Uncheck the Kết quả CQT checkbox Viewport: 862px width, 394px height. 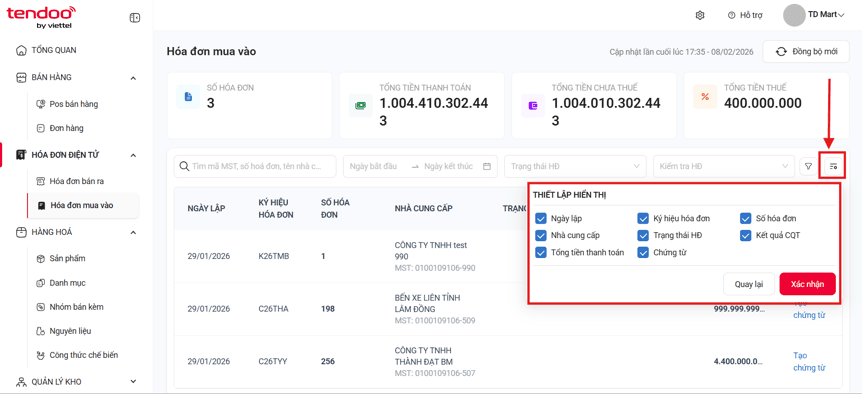745,236
